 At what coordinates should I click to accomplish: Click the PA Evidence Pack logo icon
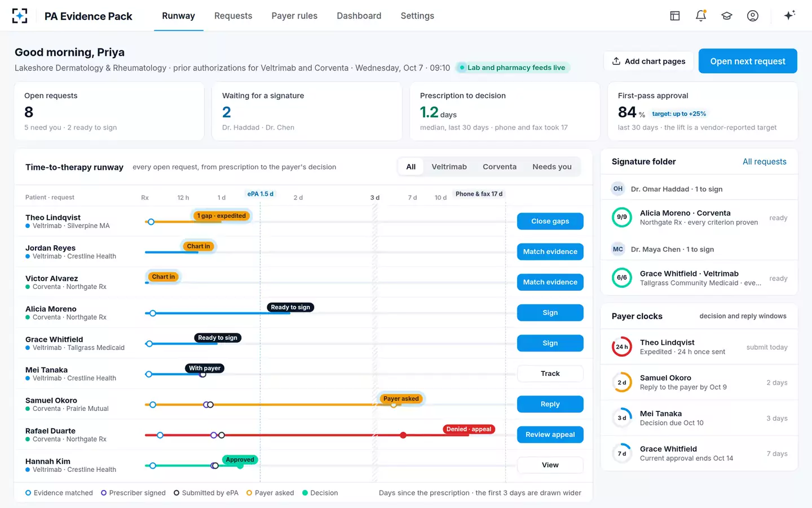point(20,16)
